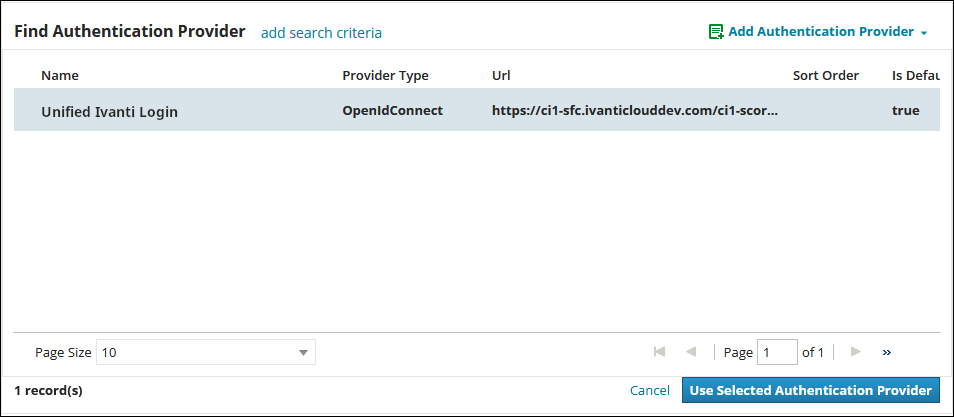Sort by the Name column header

(x=60, y=75)
